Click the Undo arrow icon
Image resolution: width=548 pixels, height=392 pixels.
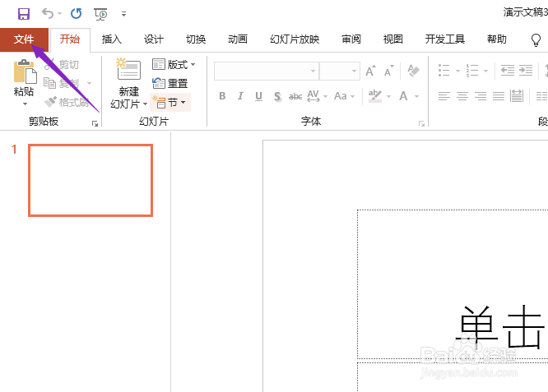(x=48, y=14)
